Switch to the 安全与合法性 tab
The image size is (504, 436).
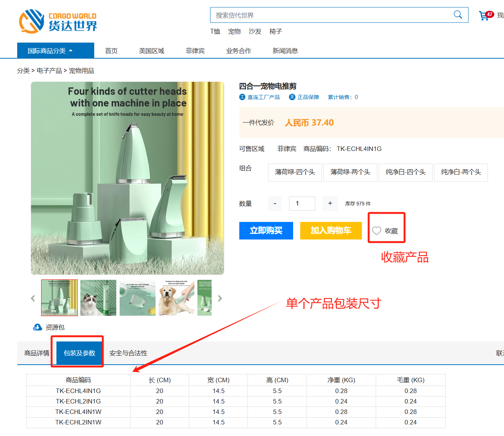[x=128, y=353]
